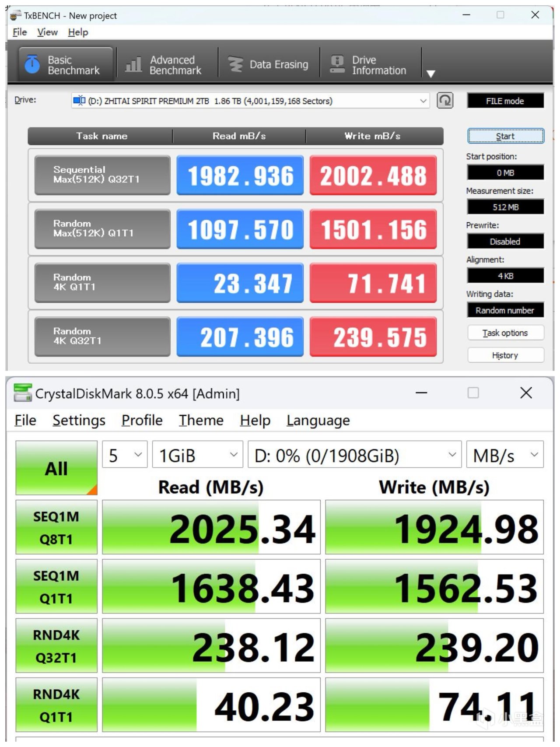Screen dimensions: 560x747
Task: Open the CrystalDiskMark Settings menu
Action: coord(79,420)
